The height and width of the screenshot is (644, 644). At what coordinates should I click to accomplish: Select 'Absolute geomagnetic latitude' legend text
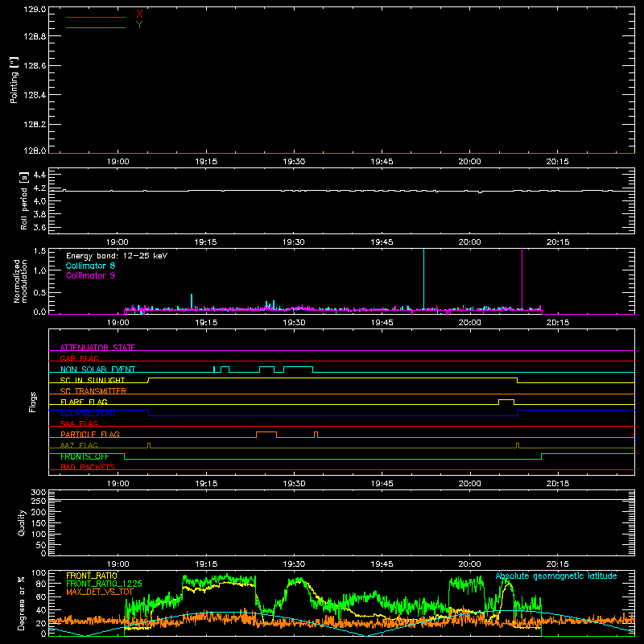coord(556,576)
